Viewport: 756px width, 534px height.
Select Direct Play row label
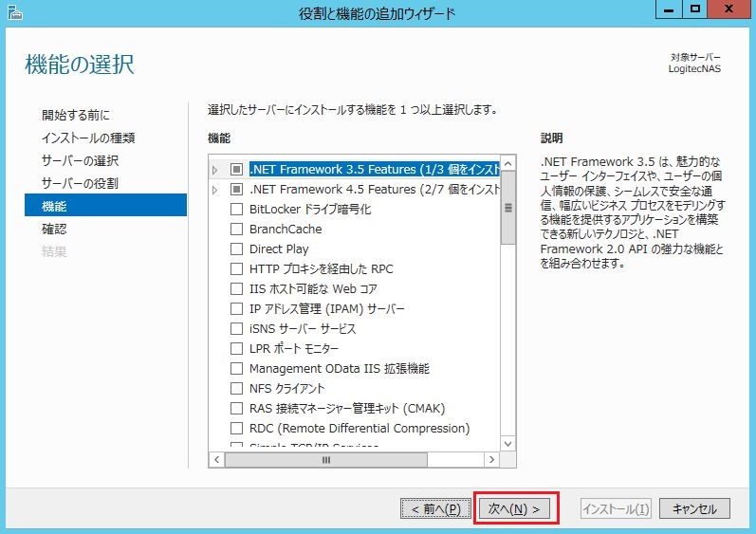click(x=279, y=249)
